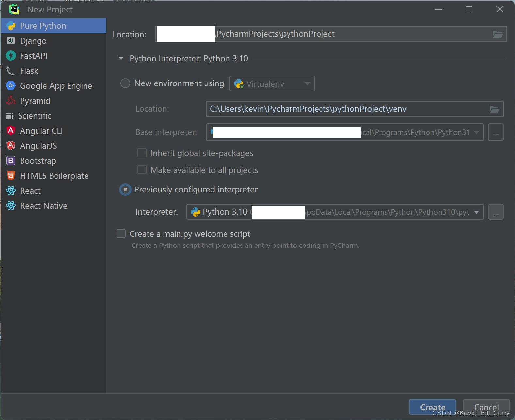Click the Python icon in Interpreter field

195,212
